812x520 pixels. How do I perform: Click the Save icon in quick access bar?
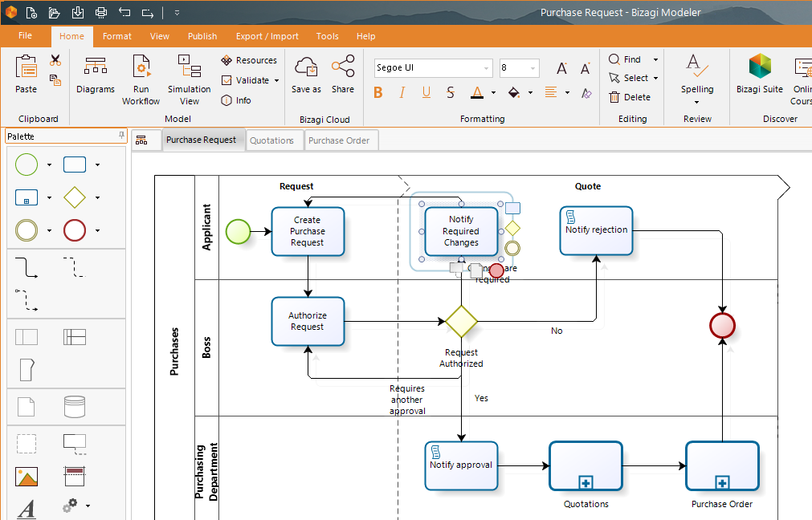(78, 12)
